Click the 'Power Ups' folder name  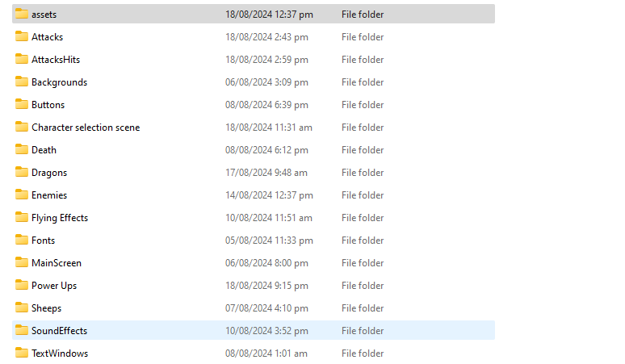[54, 286]
